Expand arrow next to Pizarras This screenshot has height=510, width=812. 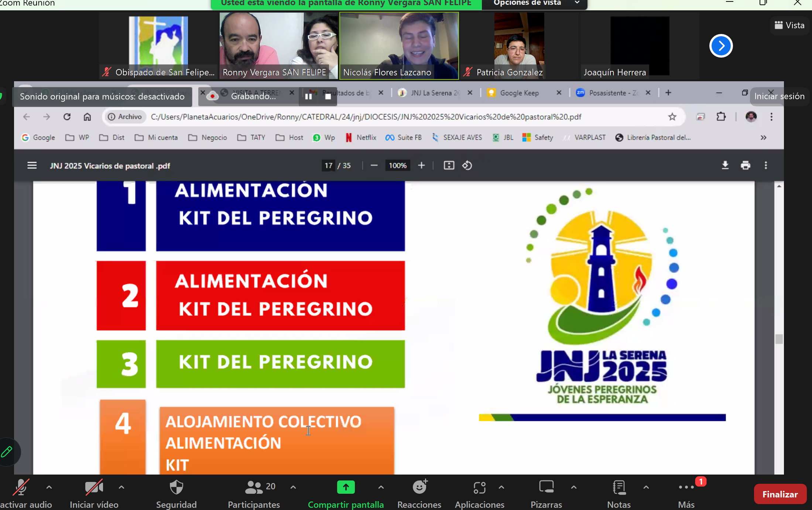pos(573,487)
